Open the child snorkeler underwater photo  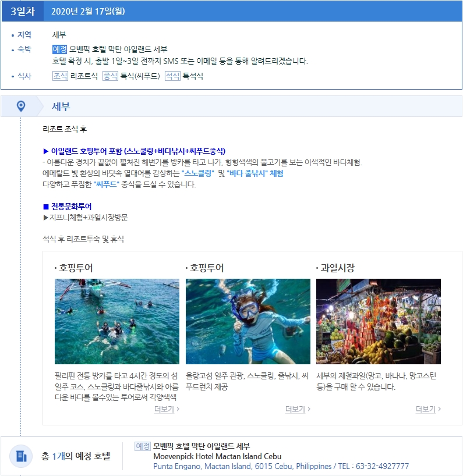click(x=248, y=321)
